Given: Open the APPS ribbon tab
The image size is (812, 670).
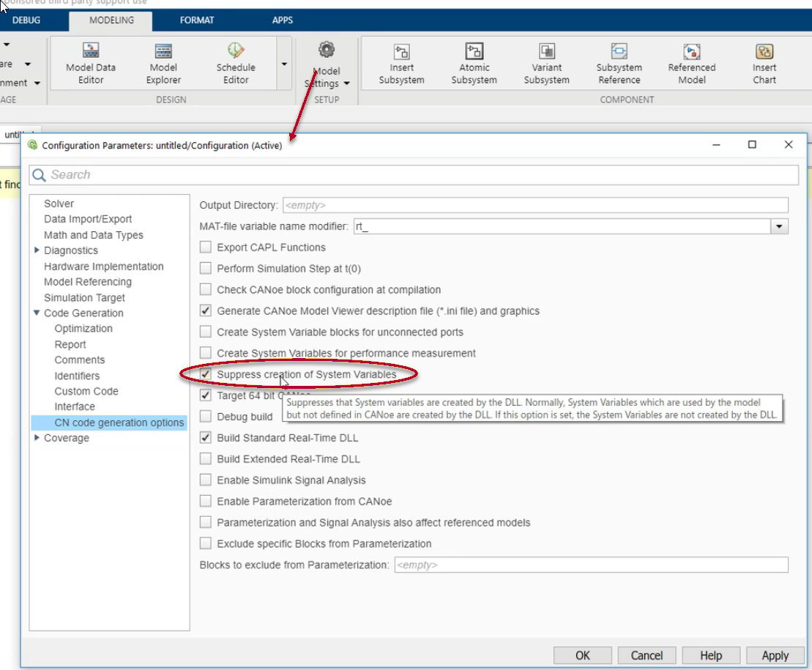Looking at the screenshot, I should (x=282, y=21).
